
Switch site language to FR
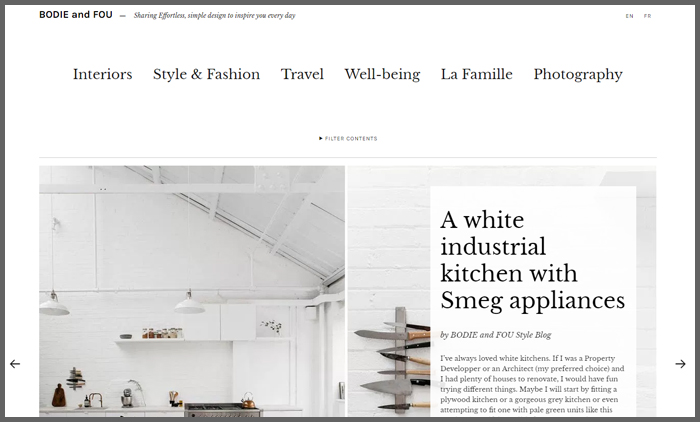[x=648, y=16]
